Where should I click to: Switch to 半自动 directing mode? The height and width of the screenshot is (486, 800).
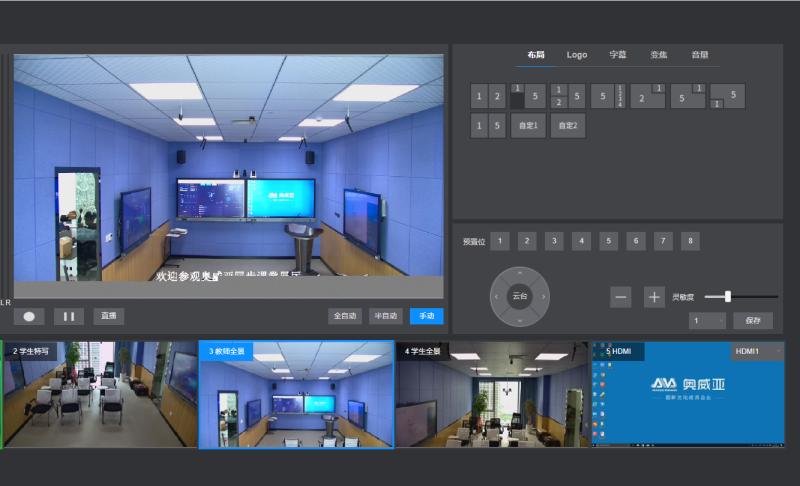coord(386,316)
